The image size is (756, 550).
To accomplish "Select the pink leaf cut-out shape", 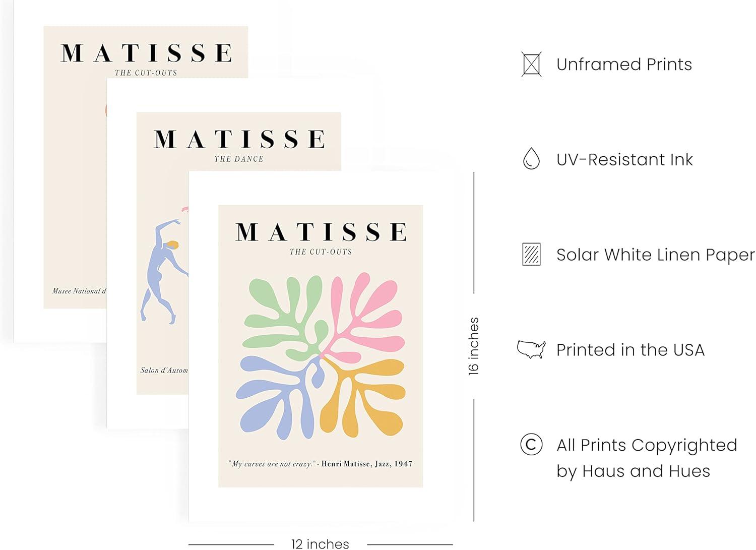I will pos(361,313).
